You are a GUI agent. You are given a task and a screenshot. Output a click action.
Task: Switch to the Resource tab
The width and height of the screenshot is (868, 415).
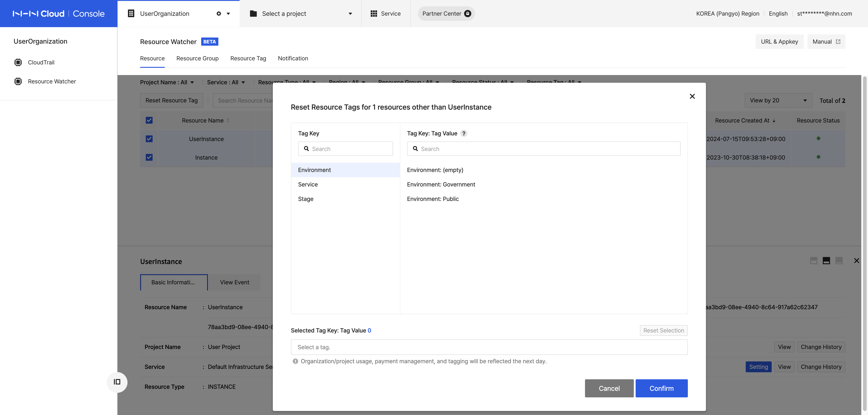coord(152,58)
